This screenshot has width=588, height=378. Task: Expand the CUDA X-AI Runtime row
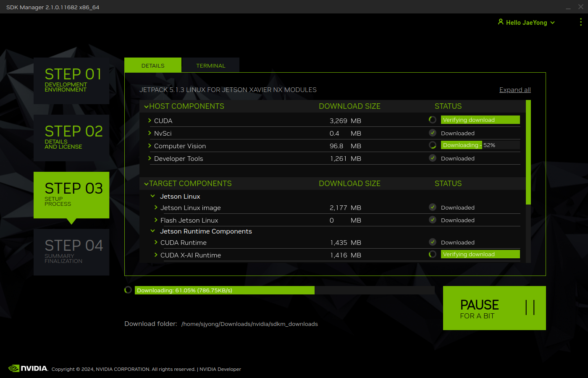(156, 255)
